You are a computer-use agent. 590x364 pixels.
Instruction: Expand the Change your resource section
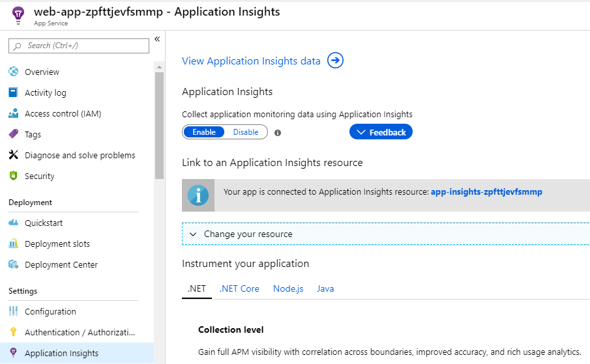tap(248, 234)
